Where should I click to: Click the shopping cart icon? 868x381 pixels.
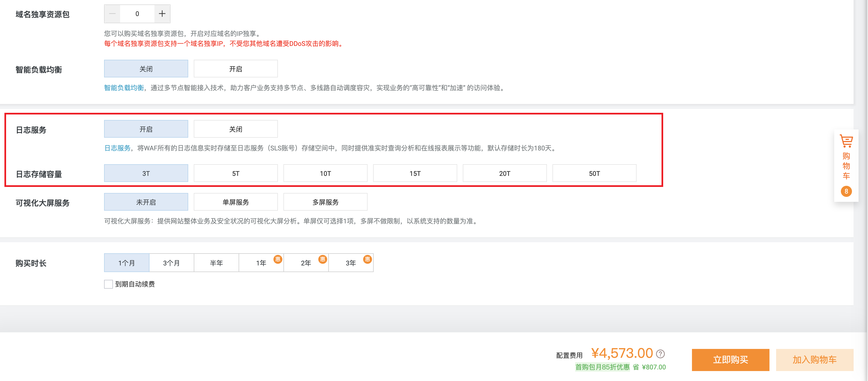click(846, 141)
